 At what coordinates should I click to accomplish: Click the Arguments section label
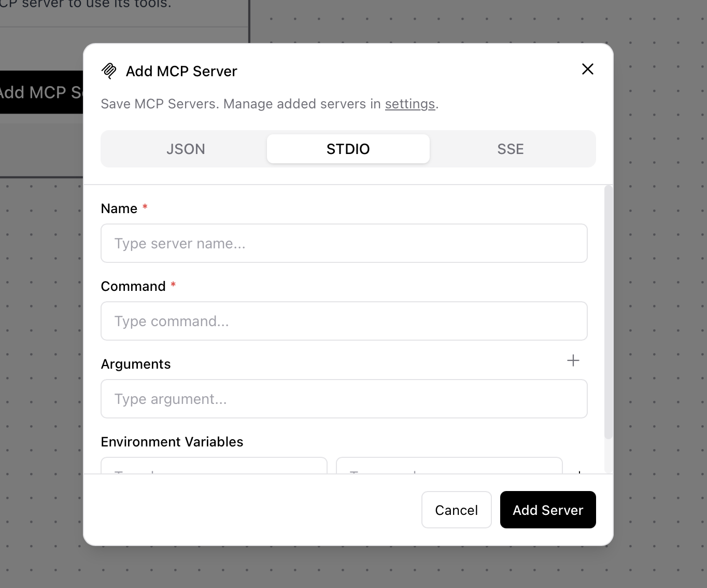135,363
